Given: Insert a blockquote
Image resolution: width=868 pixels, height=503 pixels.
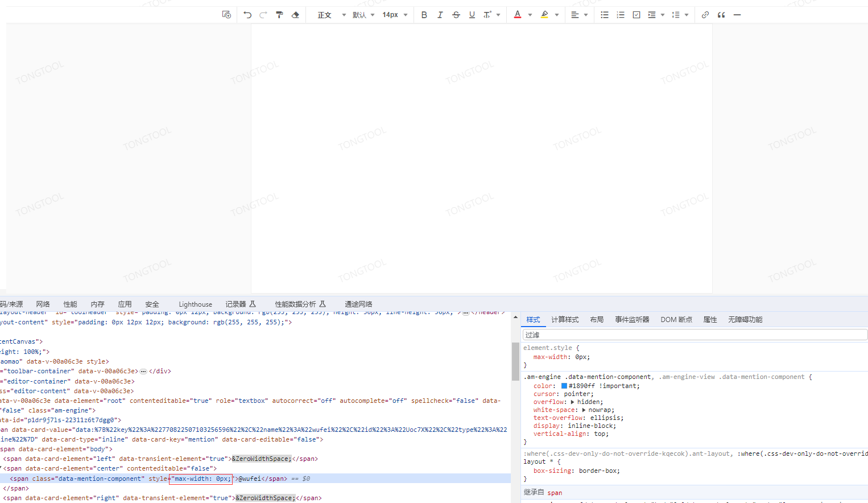Looking at the screenshot, I should [721, 15].
